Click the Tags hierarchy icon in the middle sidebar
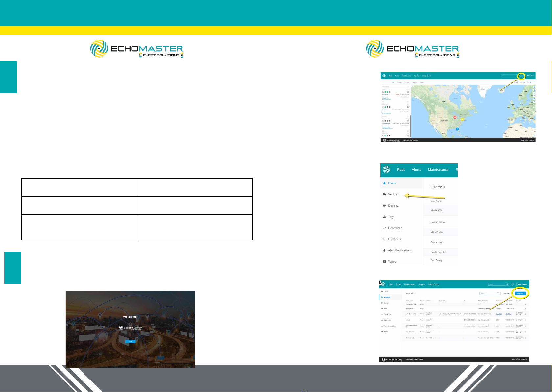552x392 pixels. click(384, 217)
